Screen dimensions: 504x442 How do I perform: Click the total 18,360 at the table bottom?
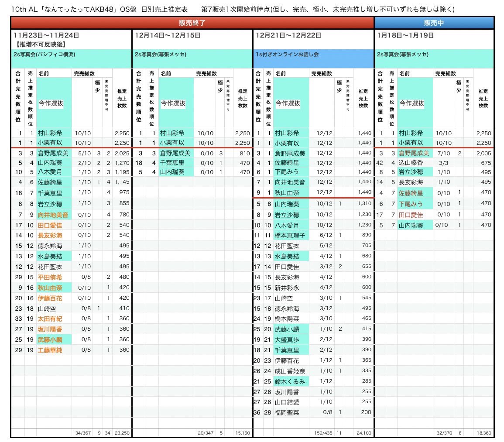[484, 433]
